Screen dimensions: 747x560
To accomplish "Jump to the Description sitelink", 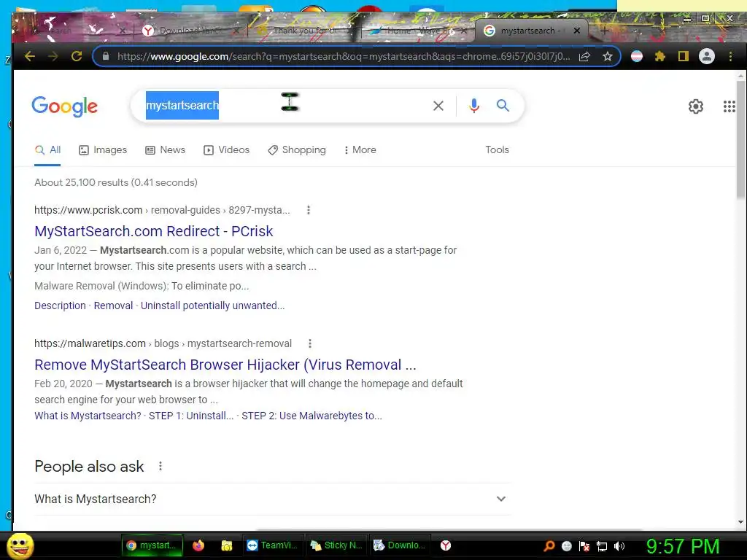I will pyautogui.click(x=60, y=306).
